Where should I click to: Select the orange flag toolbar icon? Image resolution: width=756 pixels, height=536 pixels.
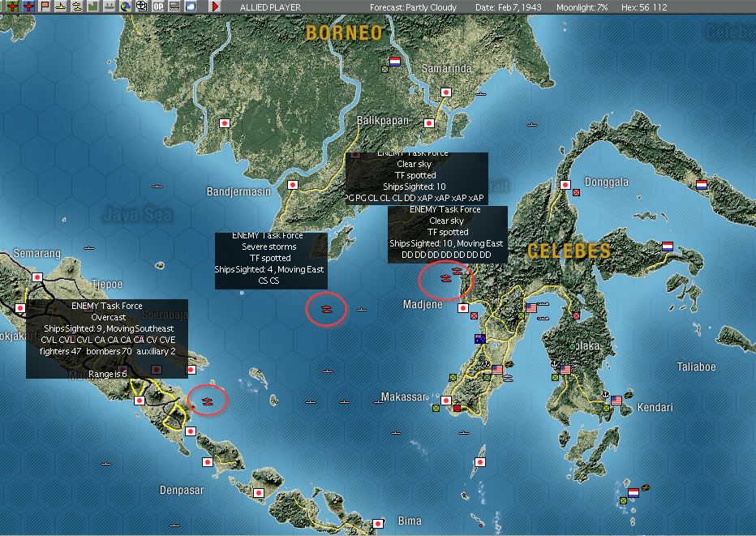point(45,6)
